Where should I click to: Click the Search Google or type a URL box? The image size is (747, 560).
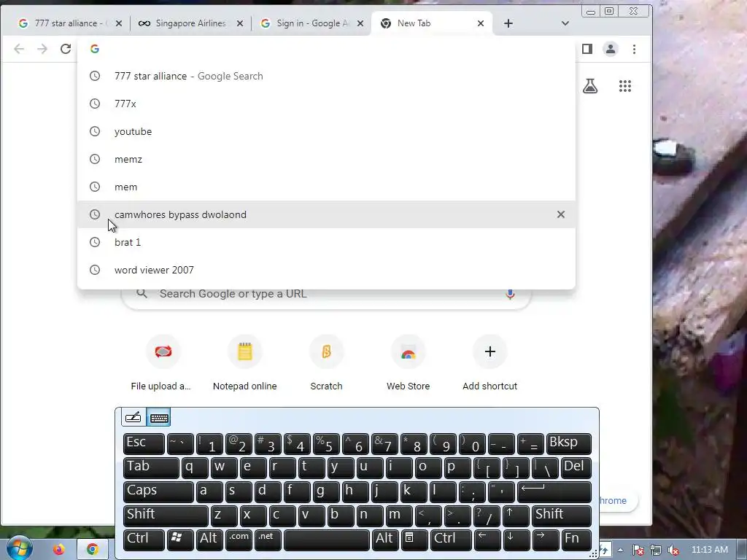pyautogui.click(x=326, y=295)
